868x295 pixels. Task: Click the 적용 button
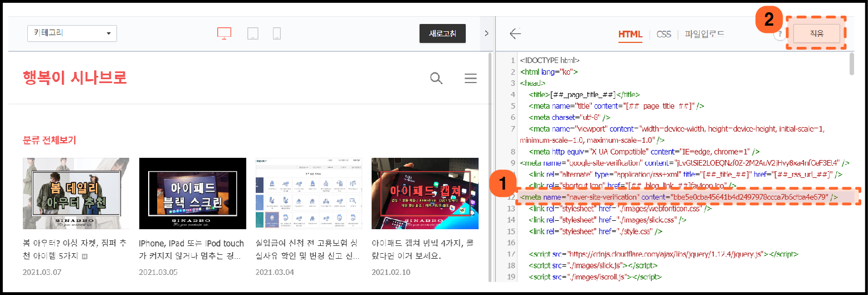point(816,33)
